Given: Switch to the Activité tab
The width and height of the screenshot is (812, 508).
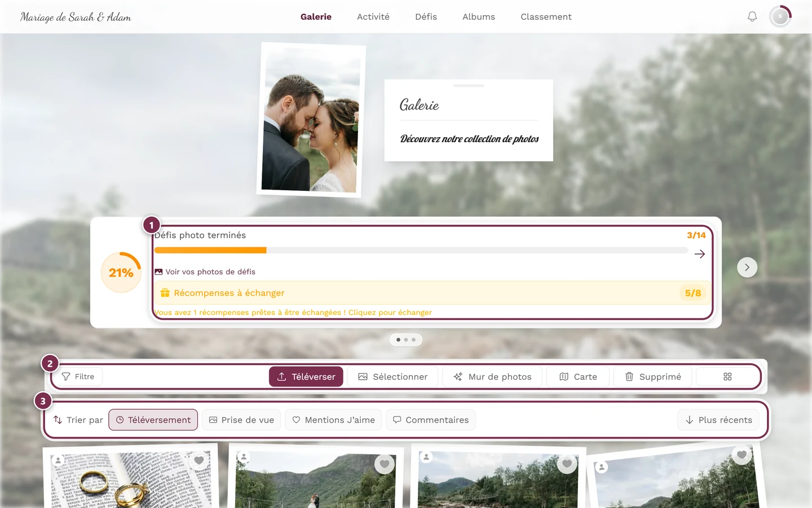Looking at the screenshot, I should [373, 17].
